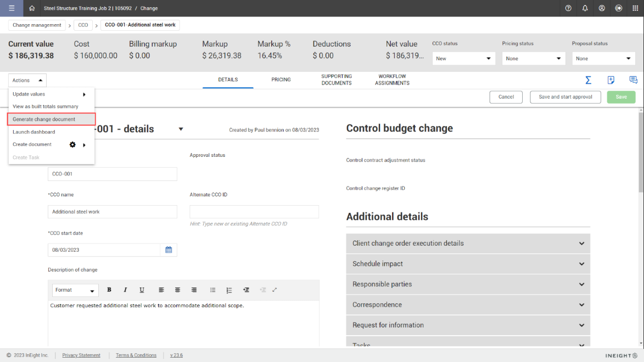The image size is (644, 362).
Task: Open the CCO status dropdown
Action: pos(463,59)
